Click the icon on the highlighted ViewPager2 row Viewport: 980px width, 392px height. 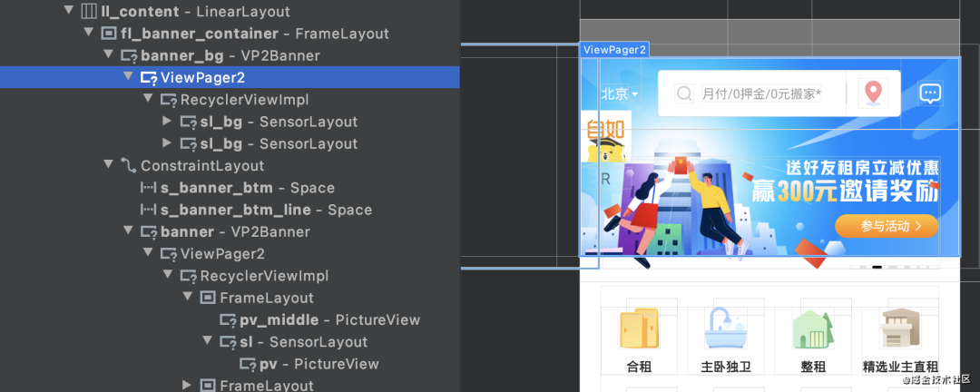(149, 77)
